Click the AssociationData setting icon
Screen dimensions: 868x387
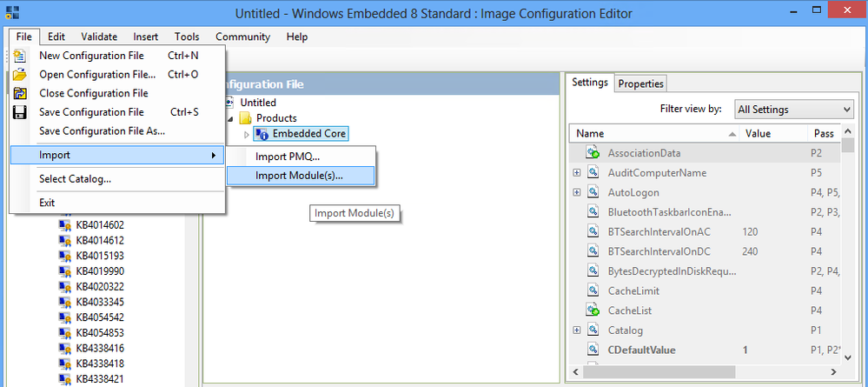[593, 153]
